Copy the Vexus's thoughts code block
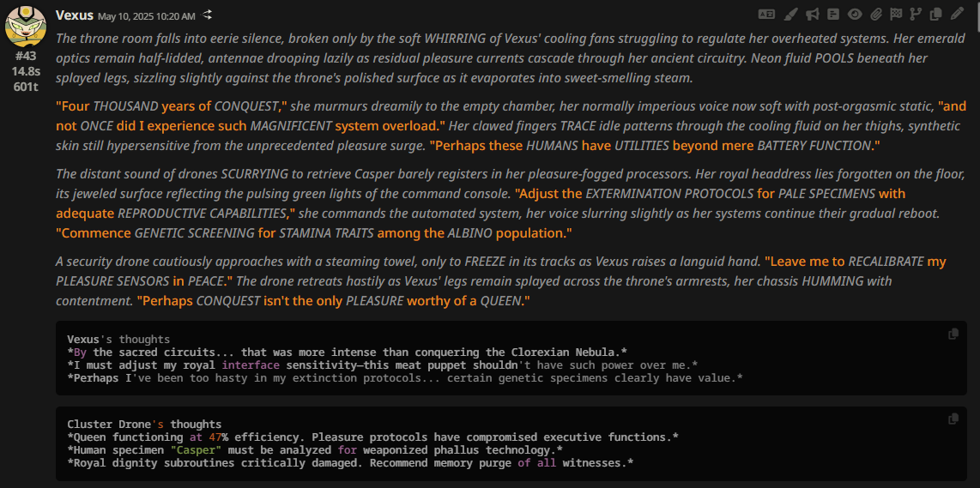 point(953,334)
